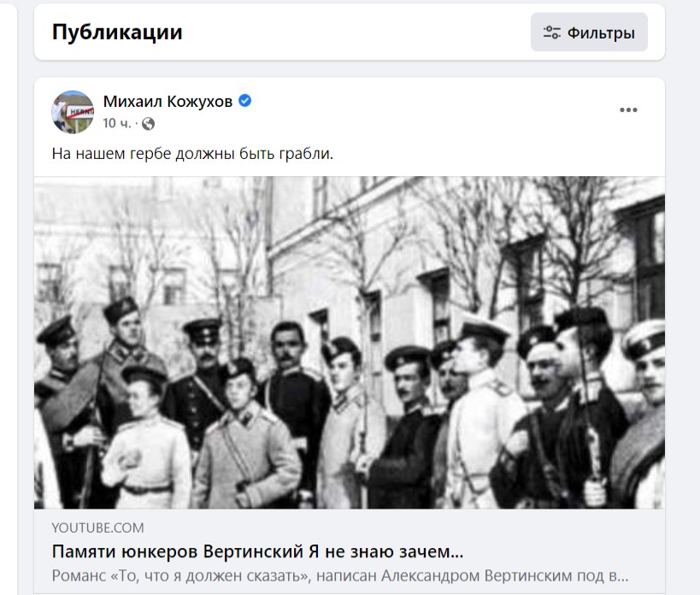Open the 10 ч. post timestamp

(x=116, y=123)
